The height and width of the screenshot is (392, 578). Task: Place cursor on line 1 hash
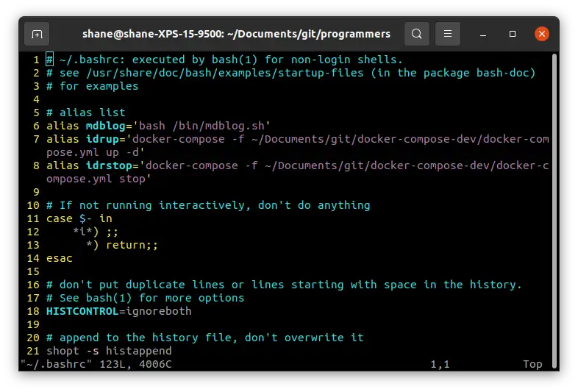coord(49,60)
